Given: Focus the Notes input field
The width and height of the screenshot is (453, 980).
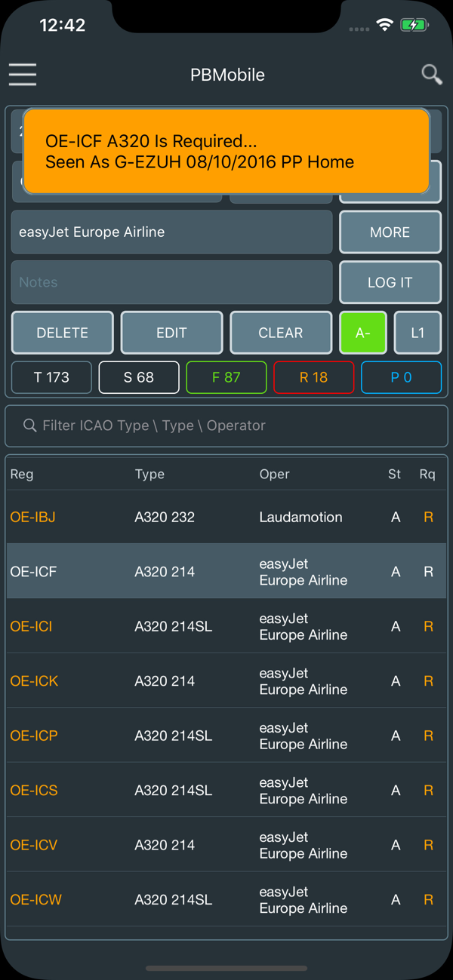Looking at the screenshot, I should (171, 282).
